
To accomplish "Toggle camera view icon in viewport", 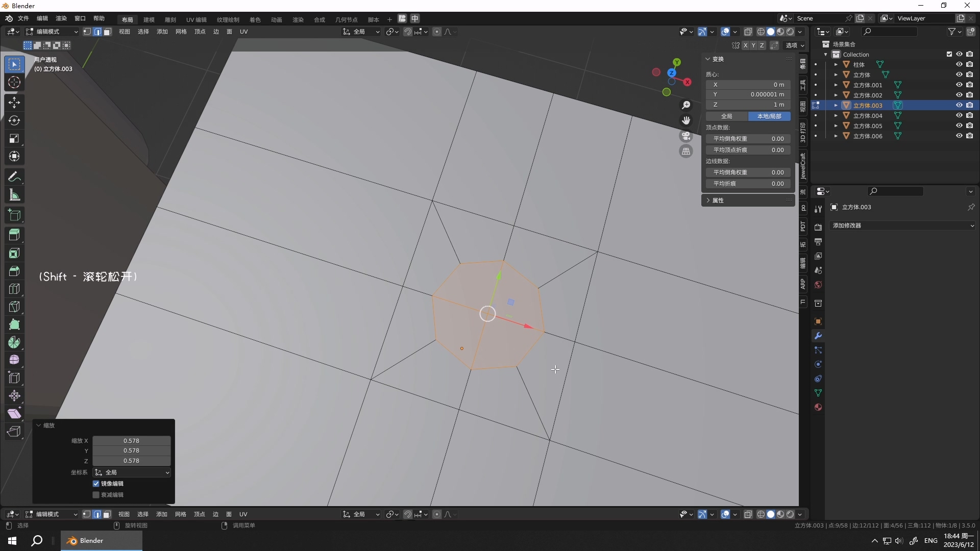I will coord(686,136).
